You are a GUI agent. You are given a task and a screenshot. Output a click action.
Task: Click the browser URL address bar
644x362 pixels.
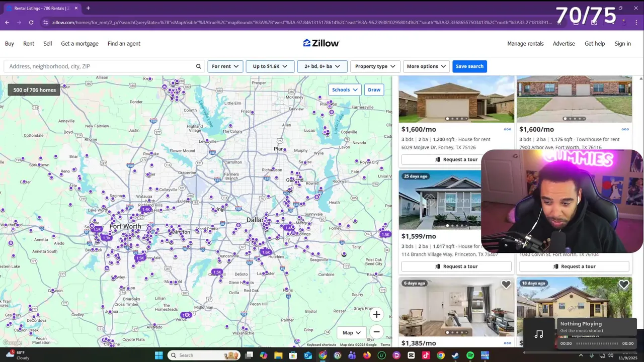pos(302,22)
